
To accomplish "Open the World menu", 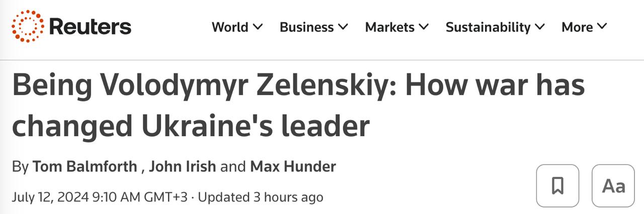I will click(230, 27).
